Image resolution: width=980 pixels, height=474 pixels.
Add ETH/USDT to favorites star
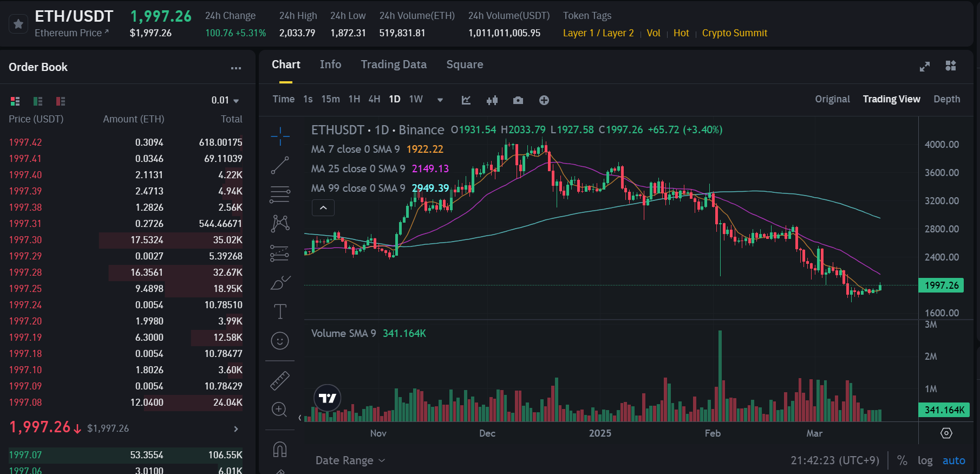coord(18,24)
